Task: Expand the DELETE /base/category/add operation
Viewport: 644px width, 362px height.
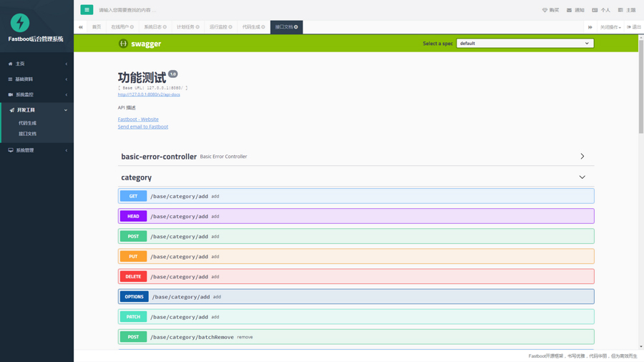Action: tap(356, 277)
